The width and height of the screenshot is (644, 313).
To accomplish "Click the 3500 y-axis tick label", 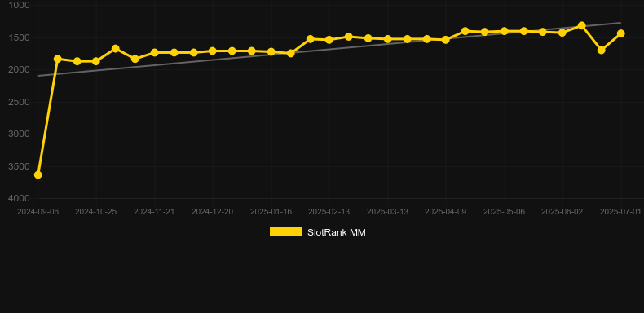I will pos(19,166).
